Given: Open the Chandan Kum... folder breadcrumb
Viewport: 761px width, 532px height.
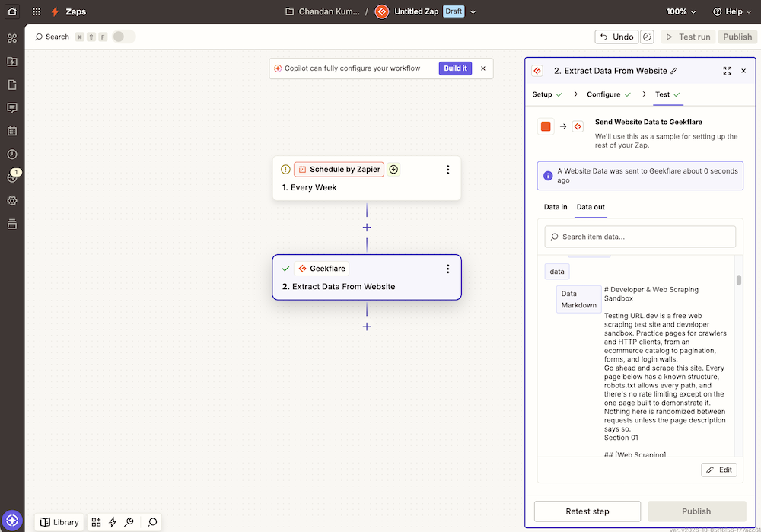Looking at the screenshot, I should [322, 11].
